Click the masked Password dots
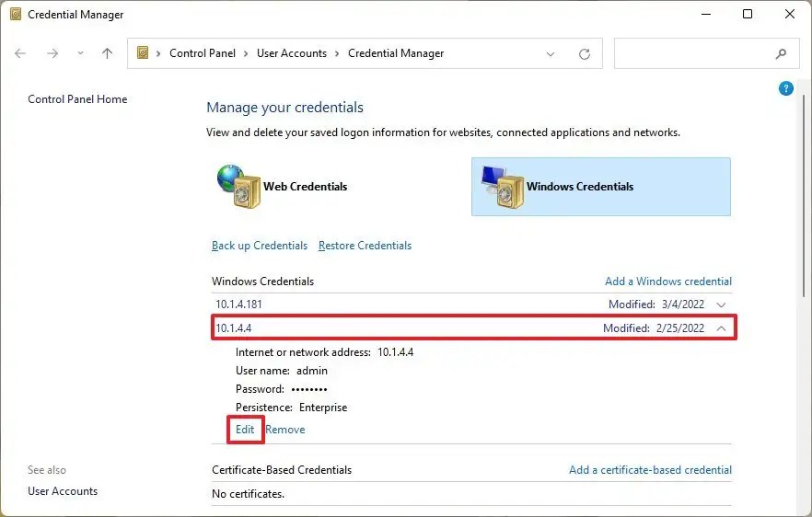This screenshot has height=517, width=812. pyautogui.click(x=309, y=389)
